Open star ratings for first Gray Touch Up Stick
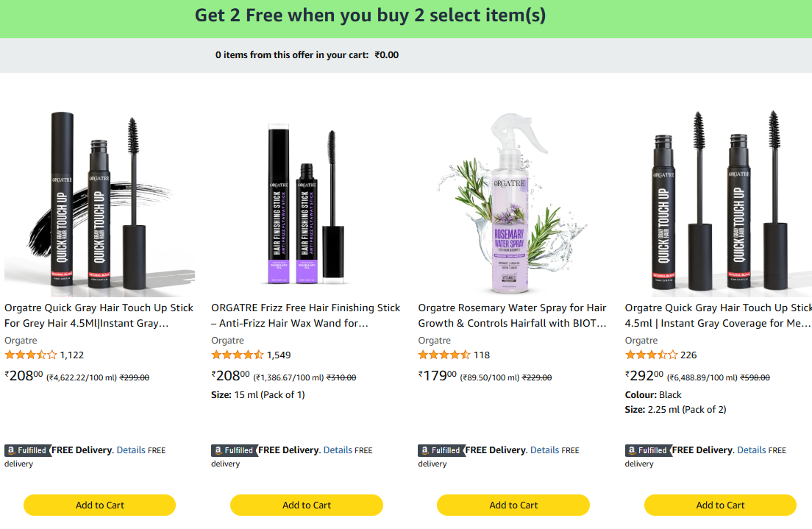Image resolution: width=812 pixels, height=529 pixels. point(31,355)
